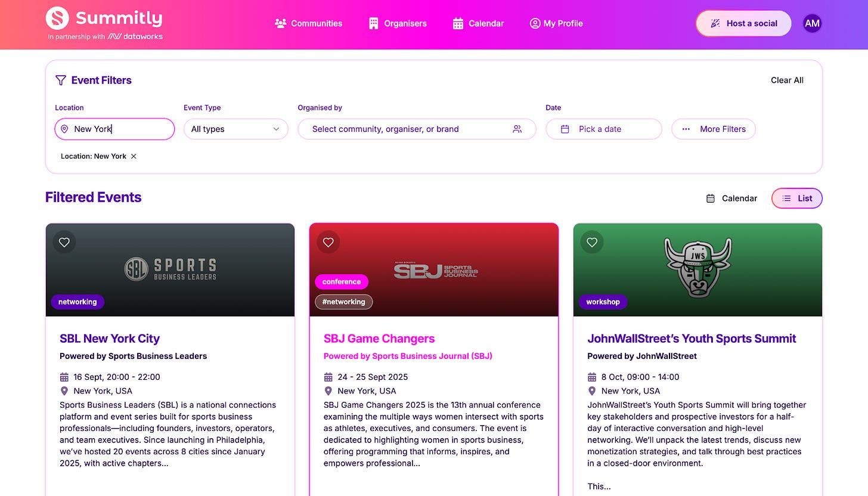Open the SBL New York City title
The image size is (868, 496).
pos(110,339)
